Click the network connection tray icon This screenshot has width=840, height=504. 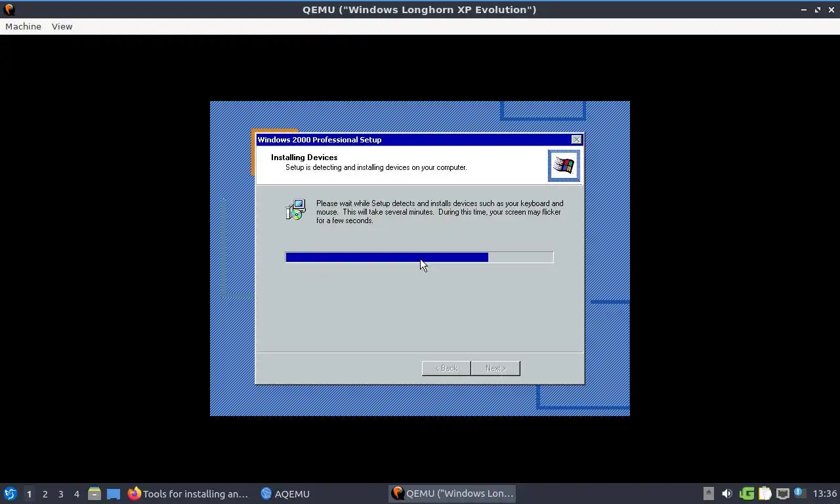[x=782, y=493]
